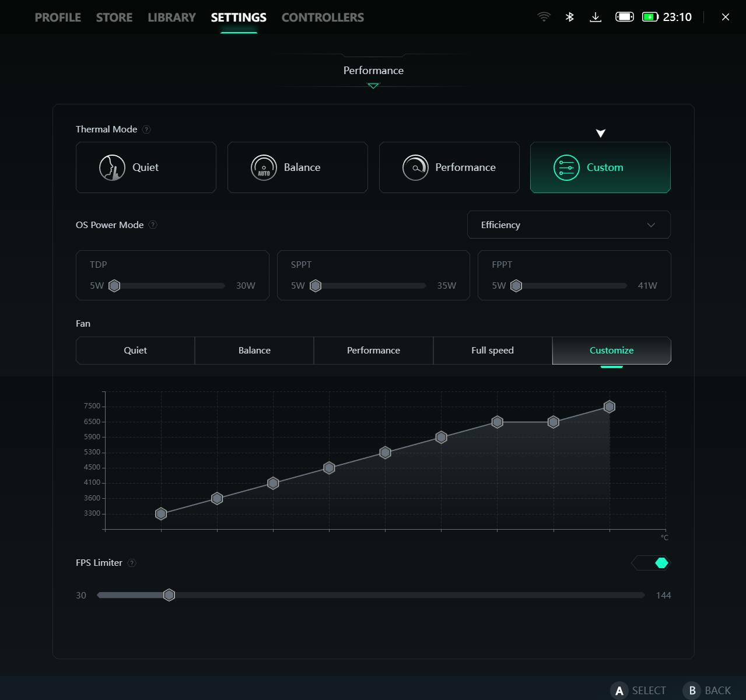Set fan mode to Quiet
Screen dimensions: 746x700
point(135,351)
